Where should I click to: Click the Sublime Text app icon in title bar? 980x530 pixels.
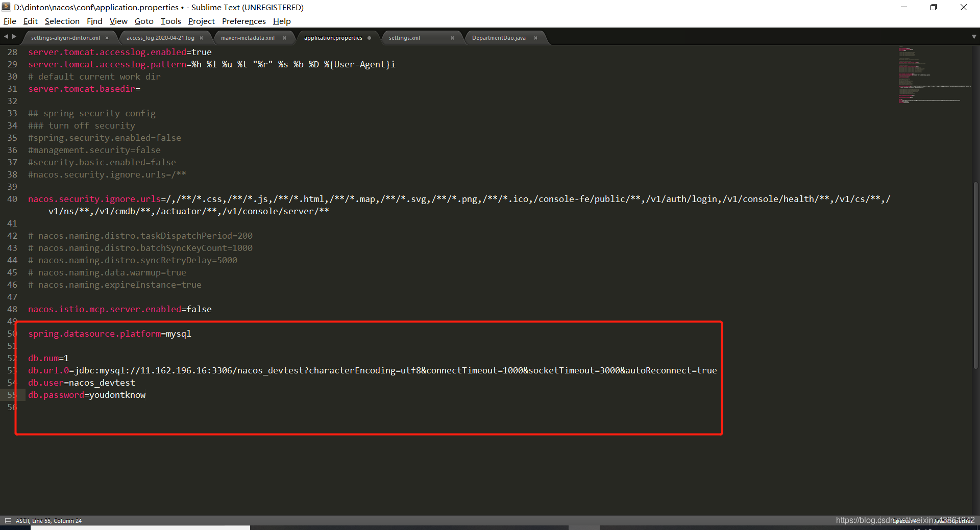(x=6, y=7)
